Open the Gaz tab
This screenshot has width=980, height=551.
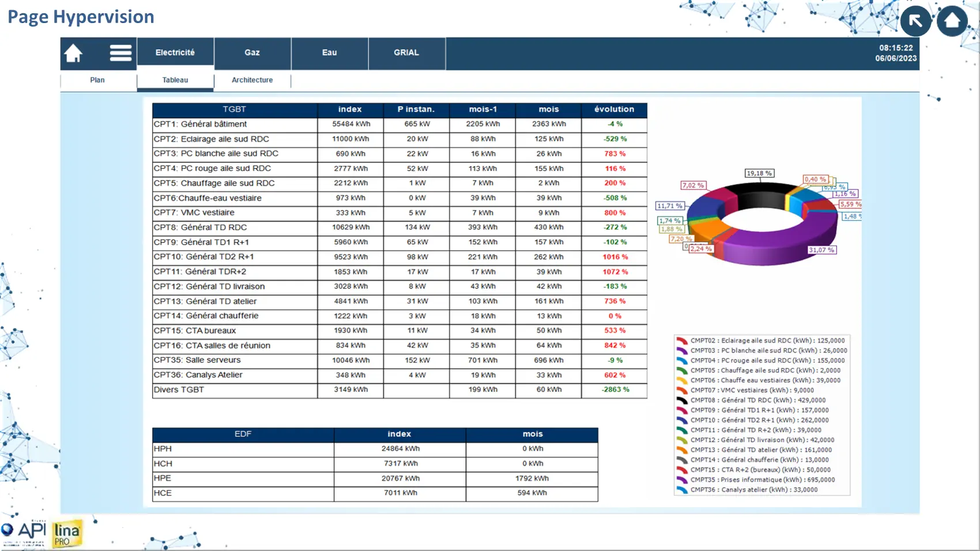click(252, 52)
